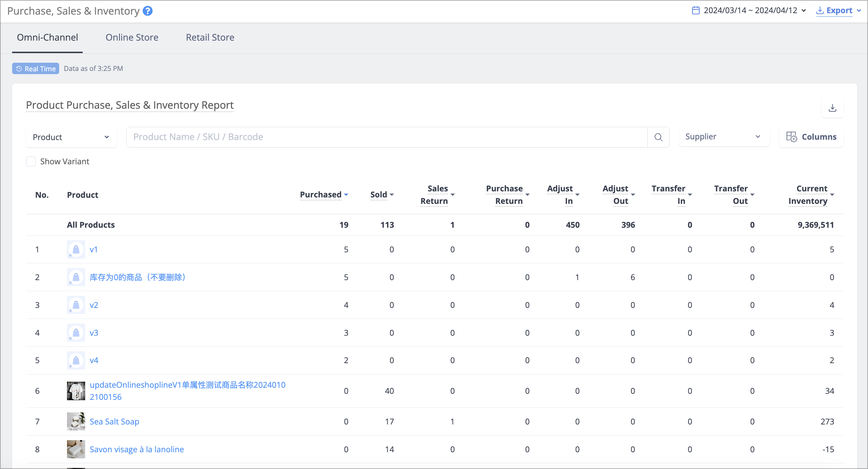
Task: Switch to the Retail Store tab
Action: (210, 37)
